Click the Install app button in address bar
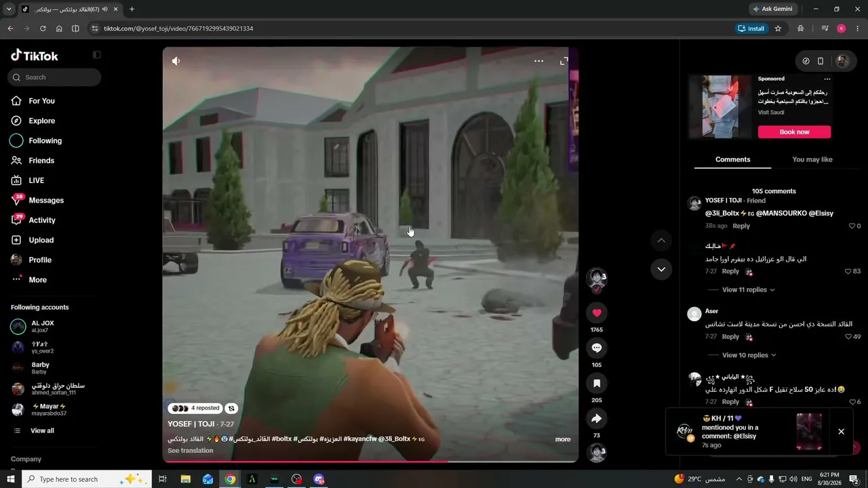Viewport: 868px width, 488px height. click(751, 28)
